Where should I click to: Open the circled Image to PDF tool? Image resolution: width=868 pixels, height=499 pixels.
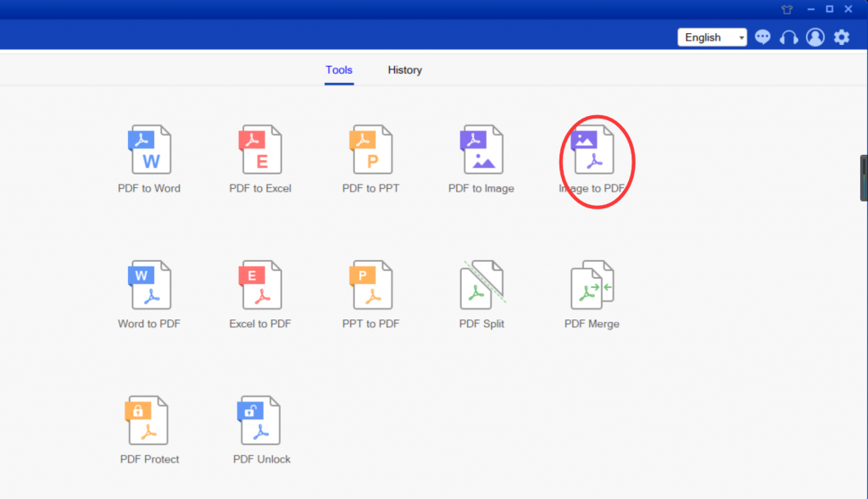click(x=593, y=151)
